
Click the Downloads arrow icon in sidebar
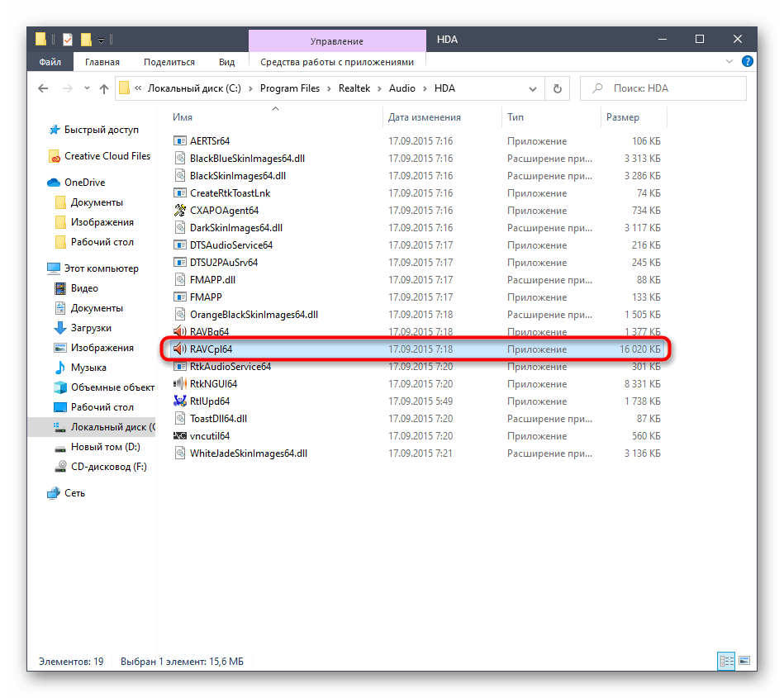(60, 328)
